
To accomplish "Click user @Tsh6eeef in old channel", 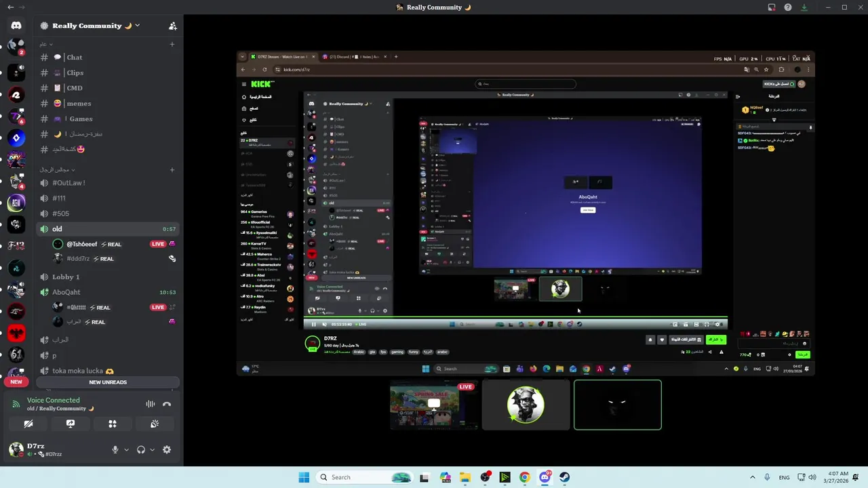I will click(114, 244).
